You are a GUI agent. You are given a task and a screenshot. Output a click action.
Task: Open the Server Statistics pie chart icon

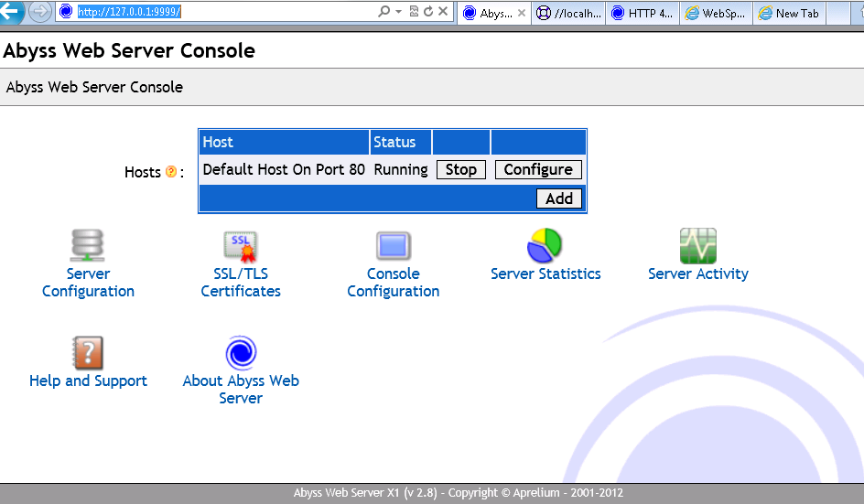[545, 245]
